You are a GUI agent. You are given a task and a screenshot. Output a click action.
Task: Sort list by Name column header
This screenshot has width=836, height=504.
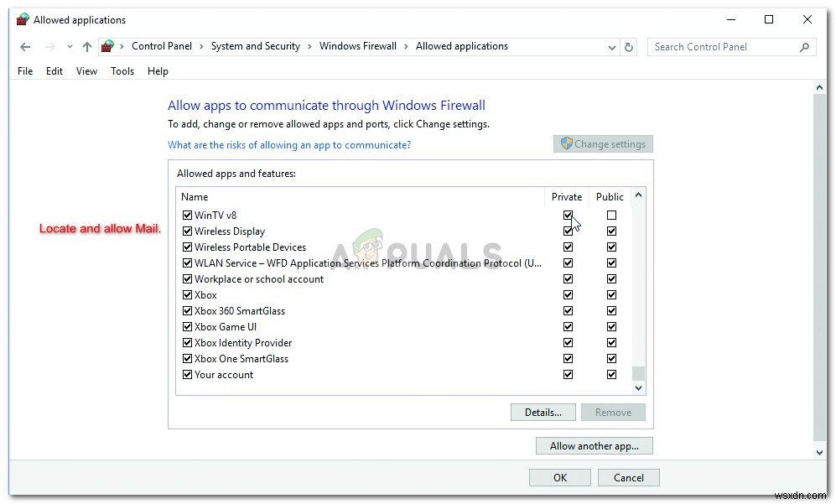pos(195,197)
